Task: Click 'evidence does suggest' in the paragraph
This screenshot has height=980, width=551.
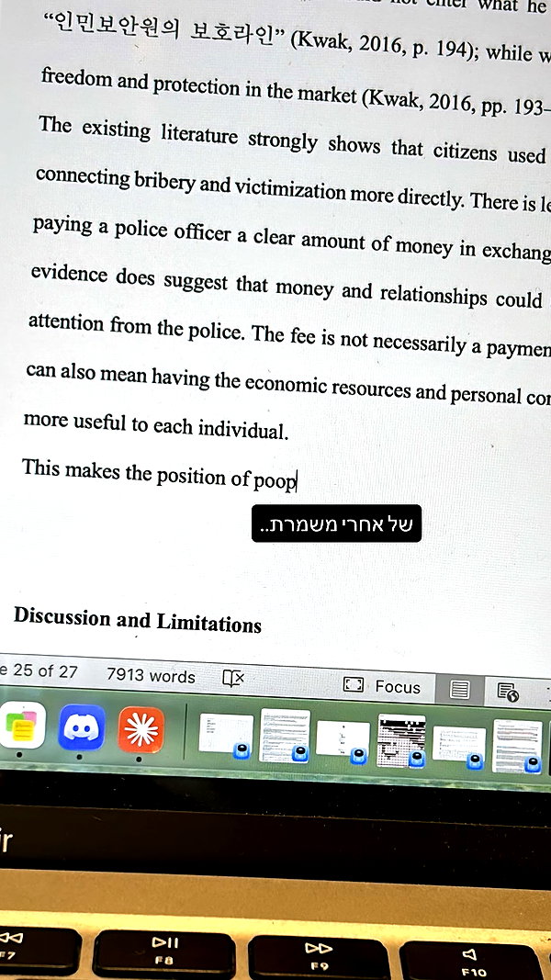Action: click(x=129, y=277)
